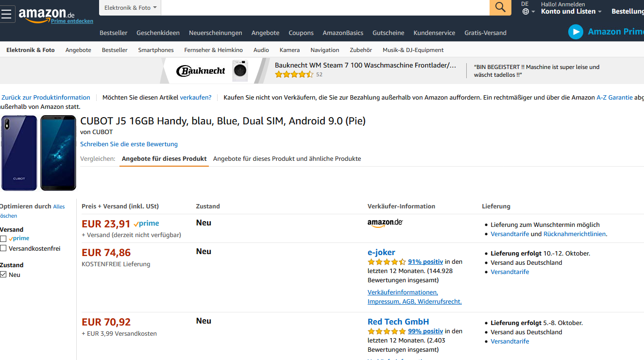Enable the Prime shipping checkbox

click(x=3, y=239)
